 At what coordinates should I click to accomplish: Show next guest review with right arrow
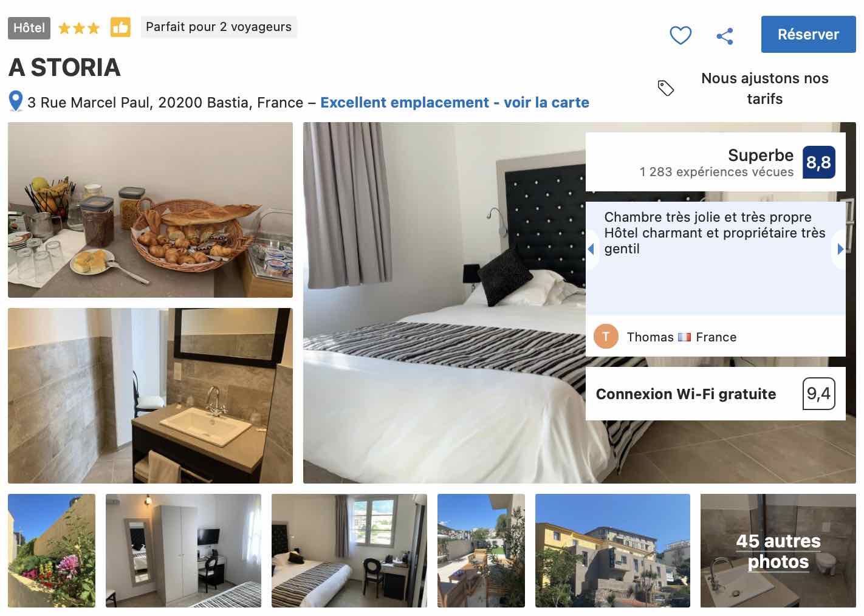click(840, 248)
